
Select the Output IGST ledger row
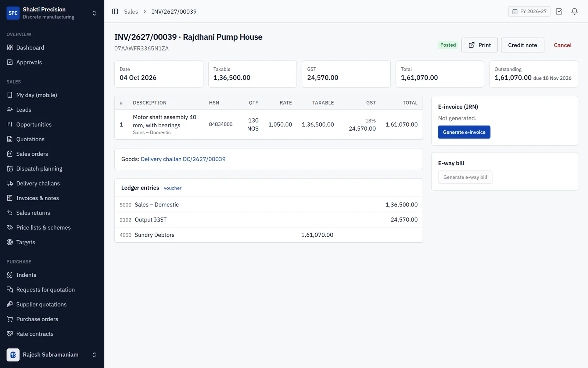coord(269,220)
